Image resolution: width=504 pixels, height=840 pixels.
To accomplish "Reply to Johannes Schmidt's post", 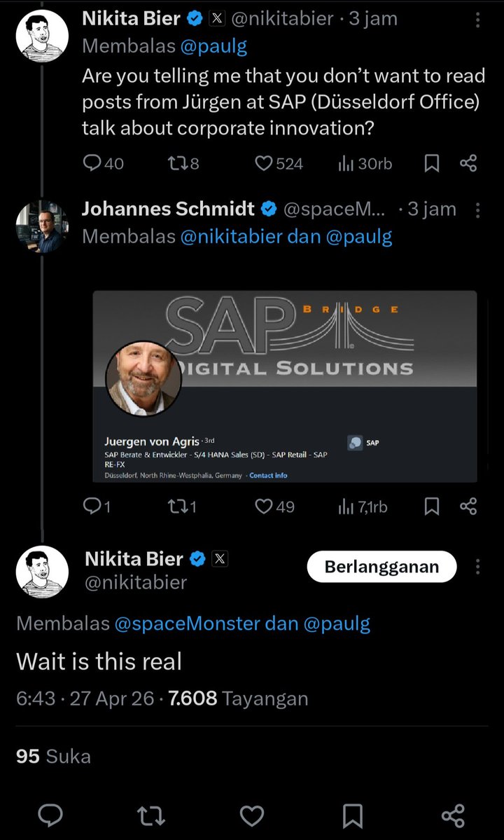I will coord(97,507).
